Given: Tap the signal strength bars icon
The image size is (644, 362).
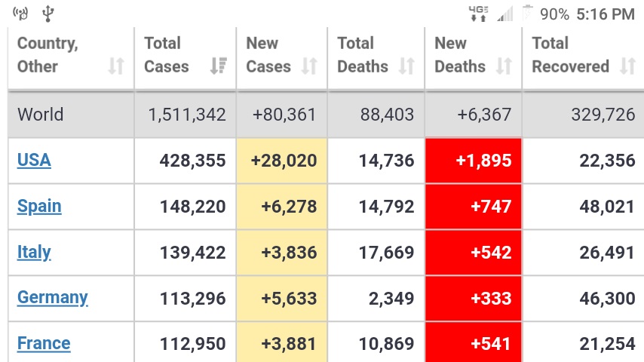Looking at the screenshot, I should [504, 14].
